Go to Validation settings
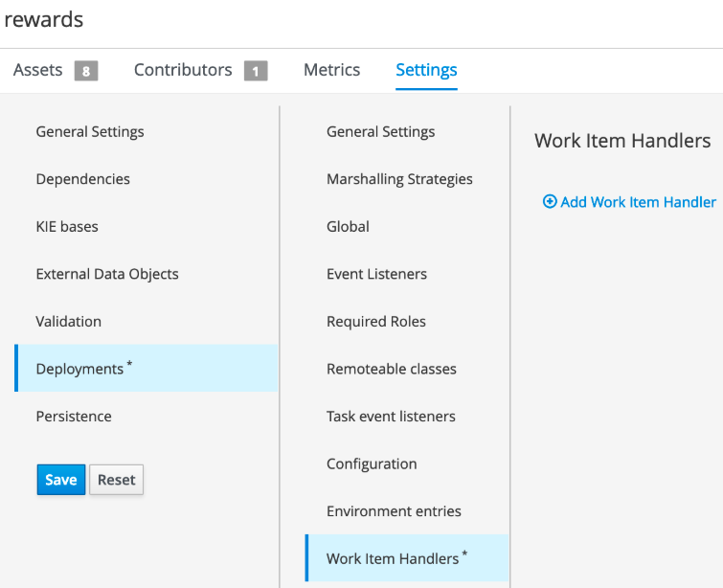The width and height of the screenshot is (723, 588). tap(68, 322)
